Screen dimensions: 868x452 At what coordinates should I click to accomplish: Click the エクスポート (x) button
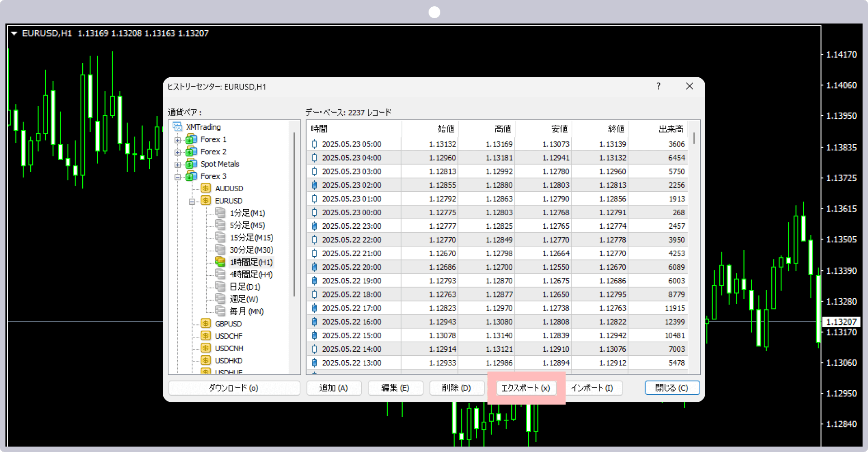point(526,388)
